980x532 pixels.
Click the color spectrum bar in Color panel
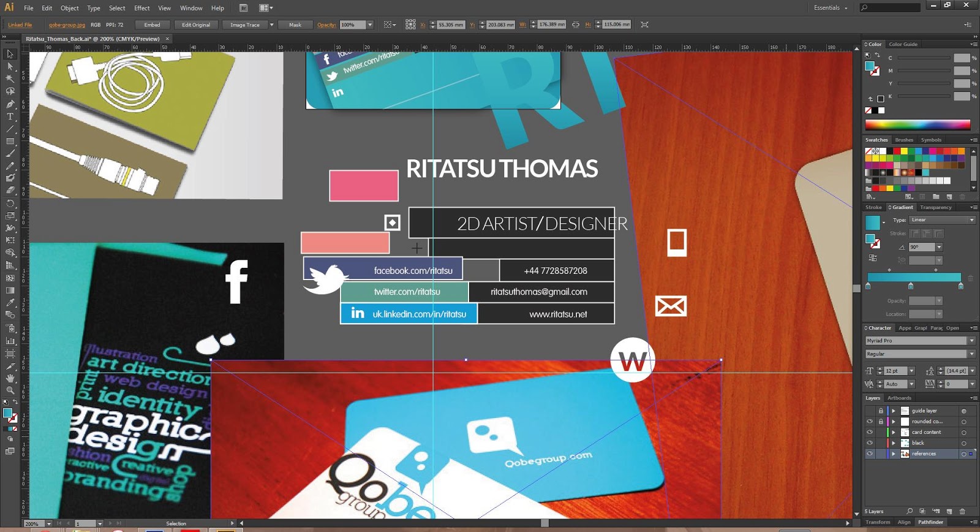click(x=918, y=124)
